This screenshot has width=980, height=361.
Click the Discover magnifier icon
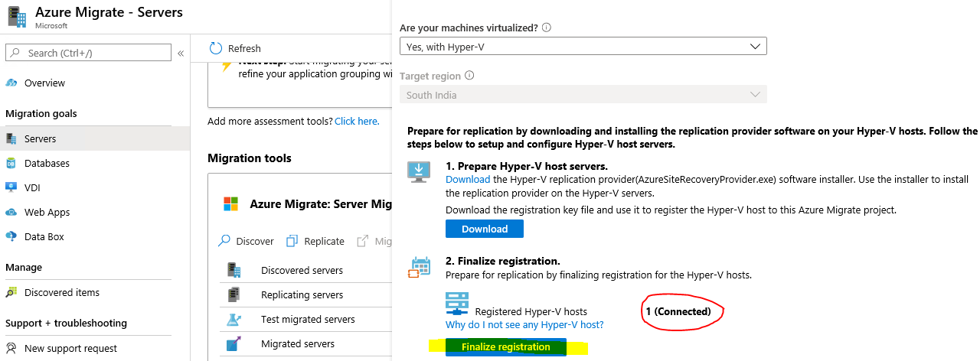point(224,241)
